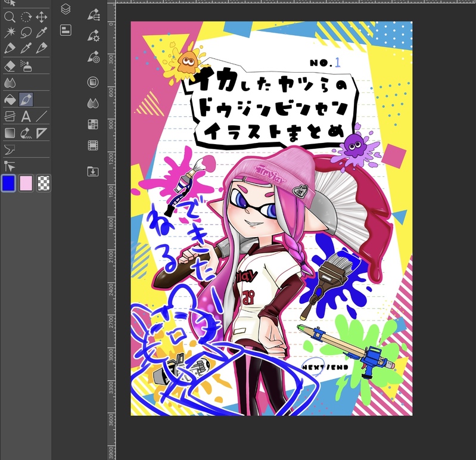Screen dimensions: 476x460
Task: Select the nib pen tool in the middle of the pen row
Action: tap(26, 48)
